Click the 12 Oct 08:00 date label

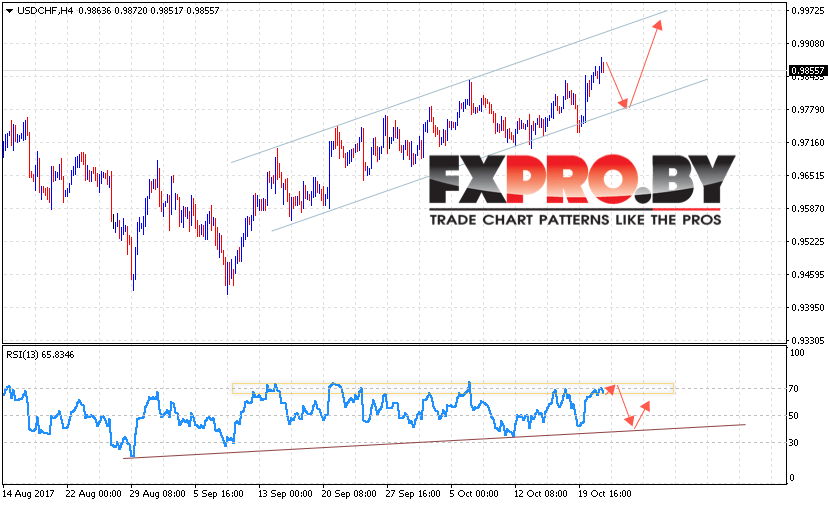(x=540, y=494)
